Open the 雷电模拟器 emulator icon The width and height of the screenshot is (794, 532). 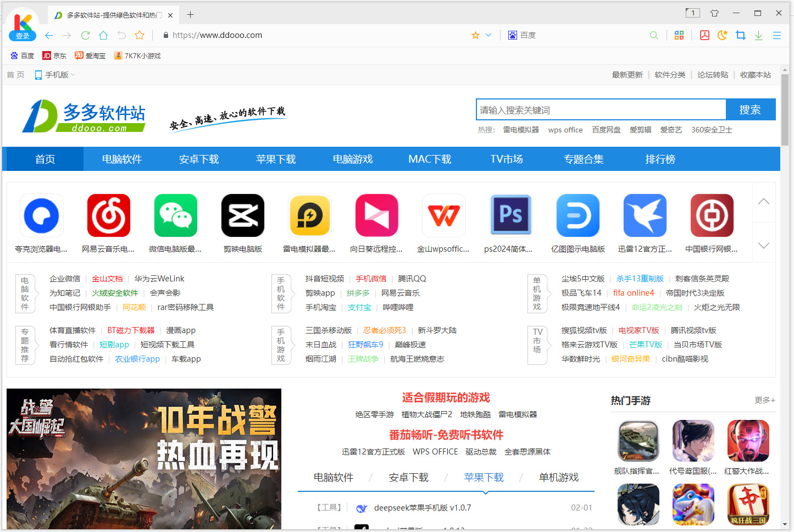[309, 215]
